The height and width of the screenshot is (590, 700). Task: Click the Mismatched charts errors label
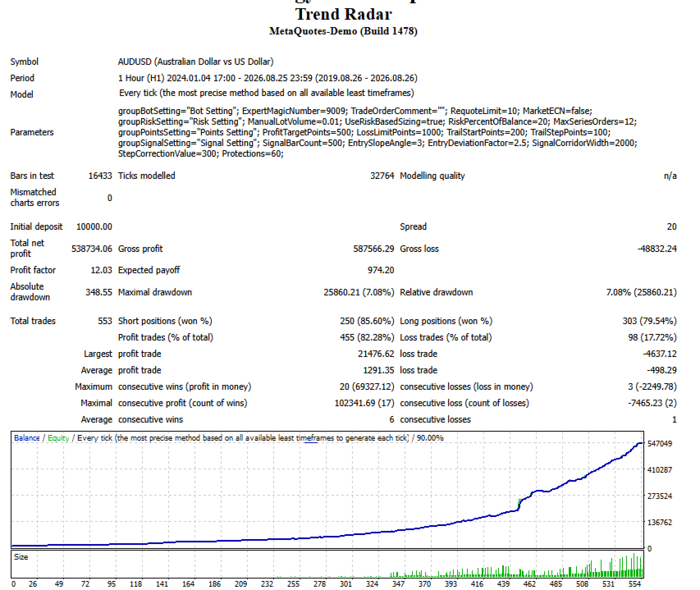click(x=34, y=197)
